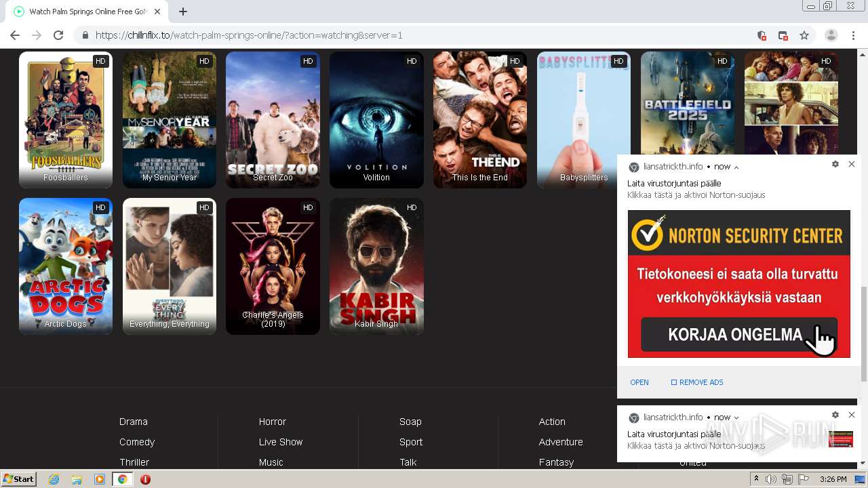Open the Arctic Dogs movie poster
This screenshot has width=868, height=488.
click(66, 266)
